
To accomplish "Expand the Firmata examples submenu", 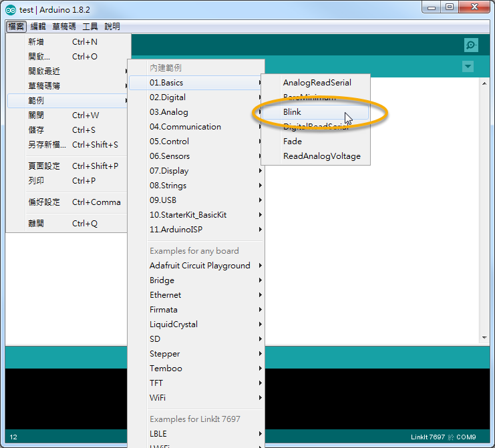I will tap(196, 310).
